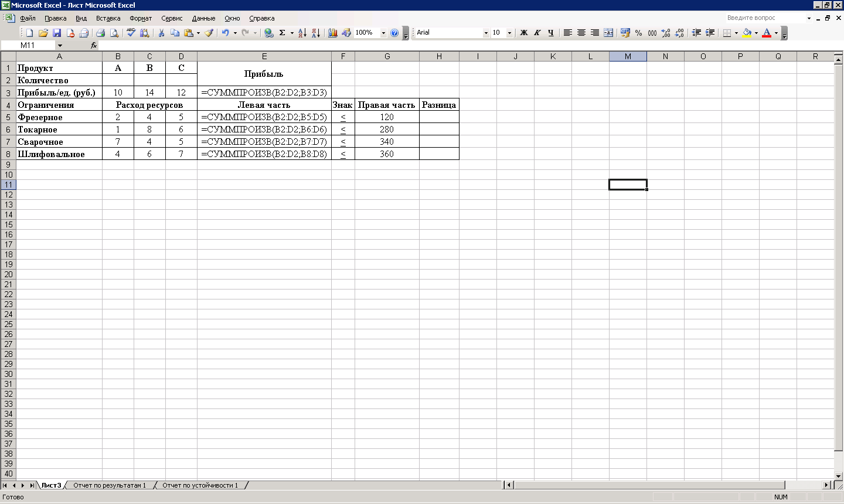844x504 pixels.
Task: Open AutoSum functions dropdown arrow
Action: pyautogui.click(x=292, y=33)
